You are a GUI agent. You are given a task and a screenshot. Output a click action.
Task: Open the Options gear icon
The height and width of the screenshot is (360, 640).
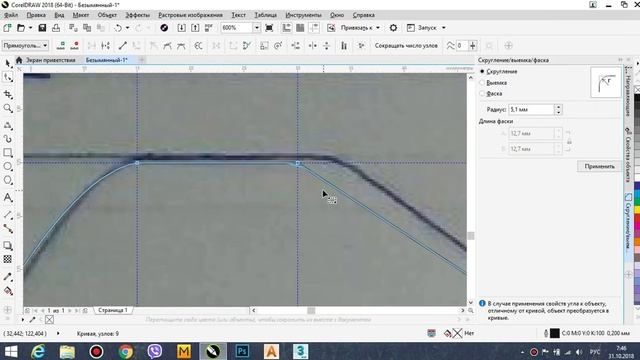pyautogui.click(x=393, y=28)
